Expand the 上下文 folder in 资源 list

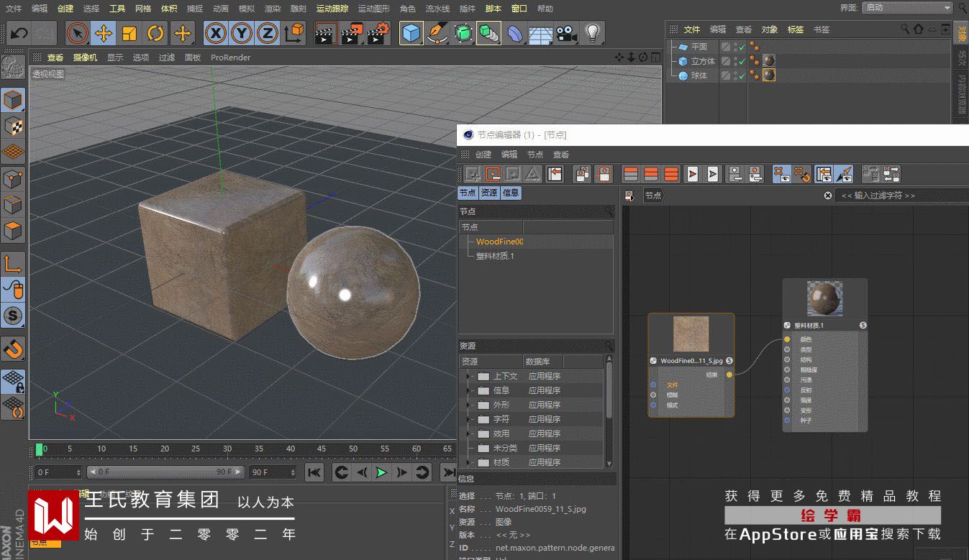point(468,376)
